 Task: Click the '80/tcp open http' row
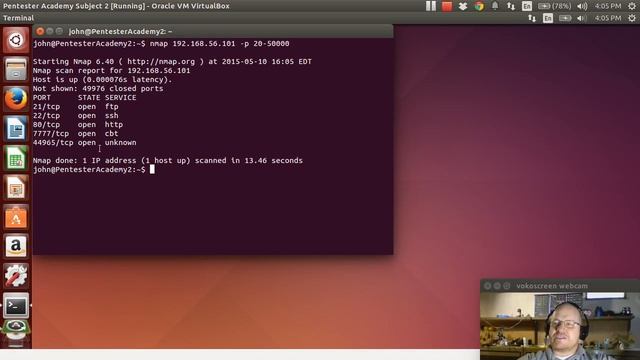point(78,124)
